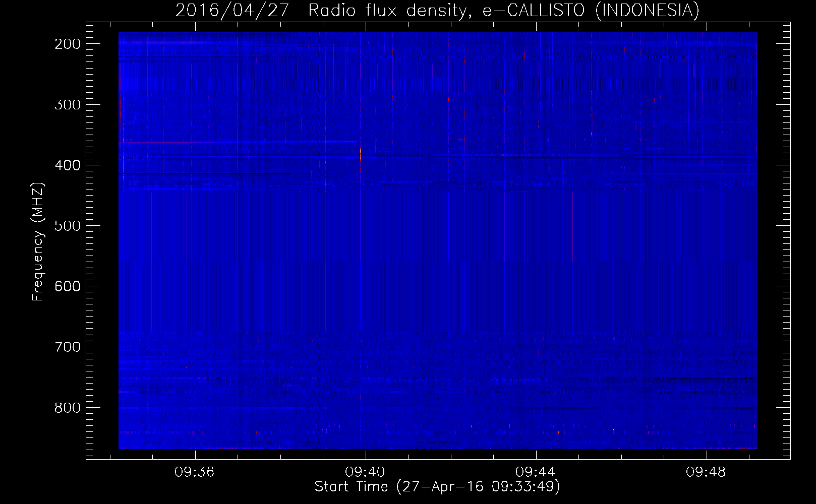Select the 200 frequency tick label
816x504 pixels.
pos(68,44)
